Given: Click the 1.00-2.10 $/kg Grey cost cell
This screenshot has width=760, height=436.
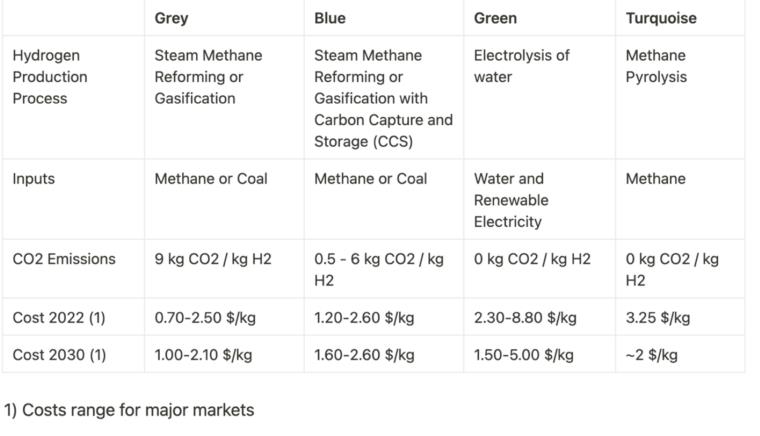Looking at the screenshot, I should (203, 355).
